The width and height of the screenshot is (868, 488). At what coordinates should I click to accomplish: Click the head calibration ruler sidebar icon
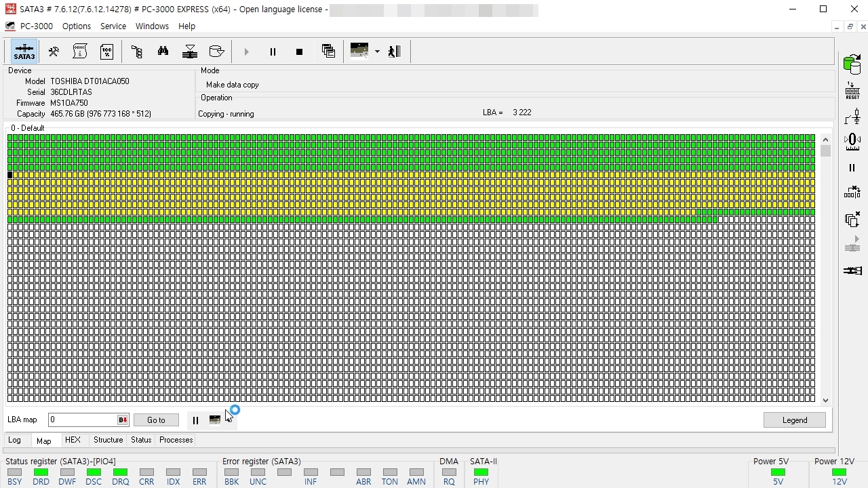tap(852, 142)
